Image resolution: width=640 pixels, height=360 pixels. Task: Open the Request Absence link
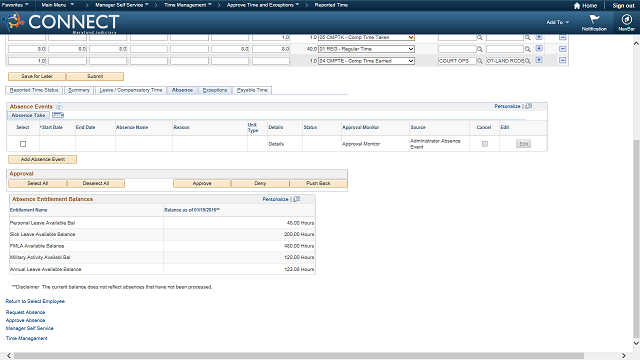point(25,312)
